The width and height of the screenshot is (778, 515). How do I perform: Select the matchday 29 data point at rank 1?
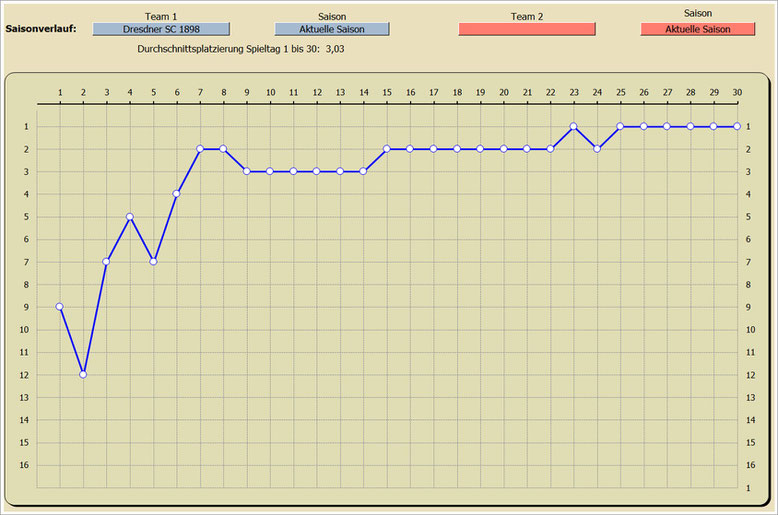point(713,126)
